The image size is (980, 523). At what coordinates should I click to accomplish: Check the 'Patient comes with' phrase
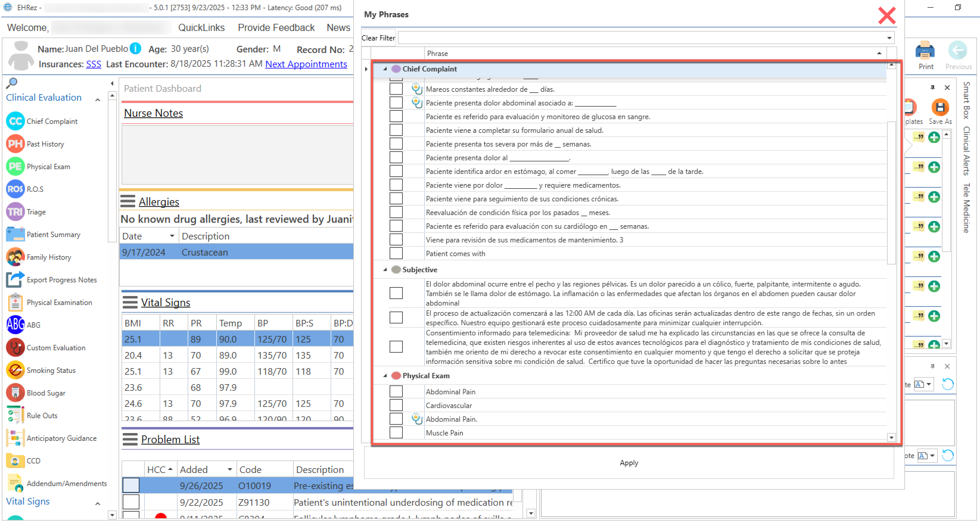pos(396,253)
